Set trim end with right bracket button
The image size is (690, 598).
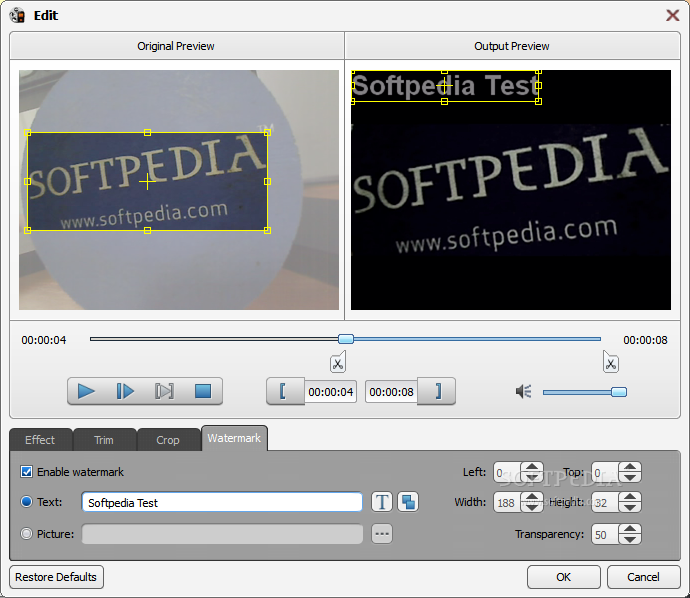437,391
